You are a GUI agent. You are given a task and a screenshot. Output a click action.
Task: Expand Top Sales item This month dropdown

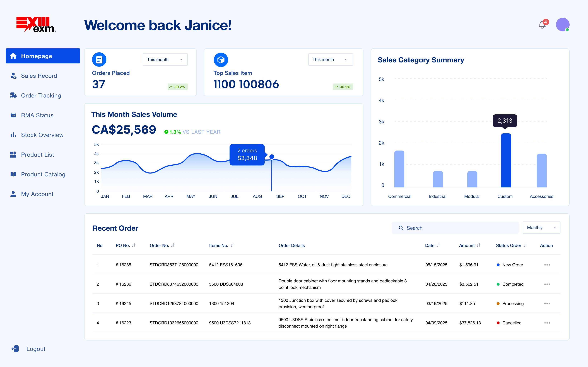coord(330,59)
